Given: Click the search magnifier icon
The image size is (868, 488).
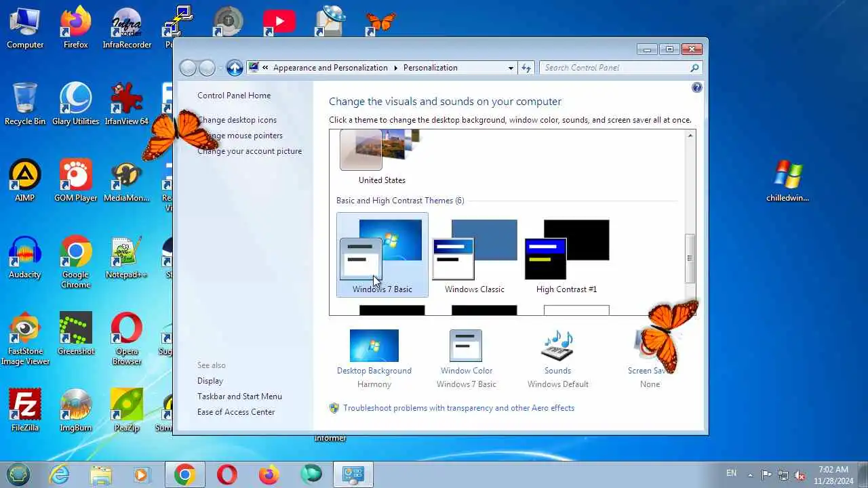Looking at the screenshot, I should click(x=694, y=68).
